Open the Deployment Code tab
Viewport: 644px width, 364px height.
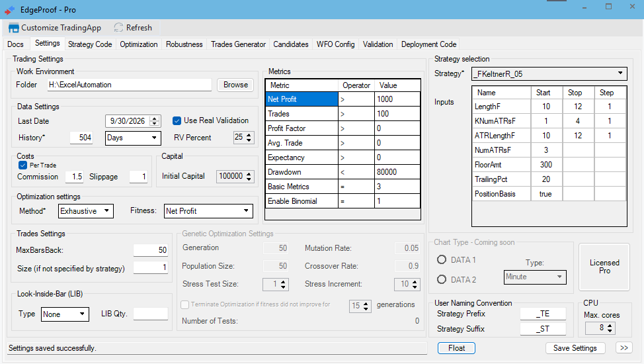429,44
